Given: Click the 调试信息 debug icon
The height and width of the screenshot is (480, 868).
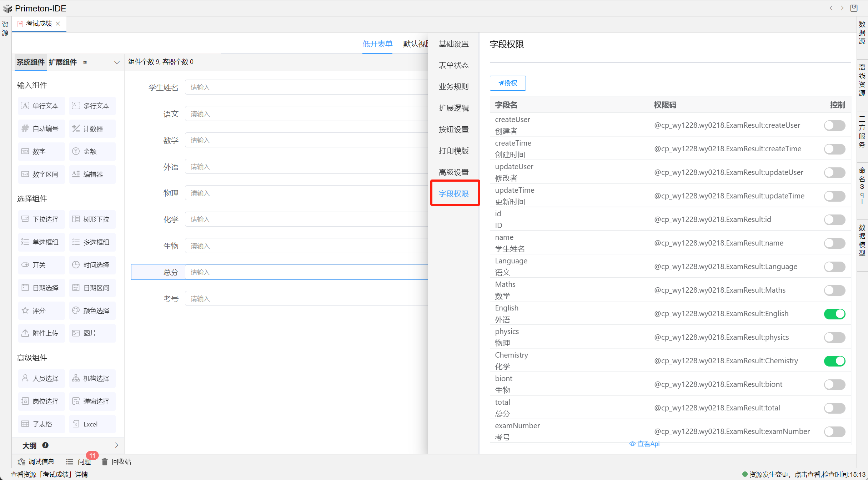Looking at the screenshot, I should click(x=21, y=462).
